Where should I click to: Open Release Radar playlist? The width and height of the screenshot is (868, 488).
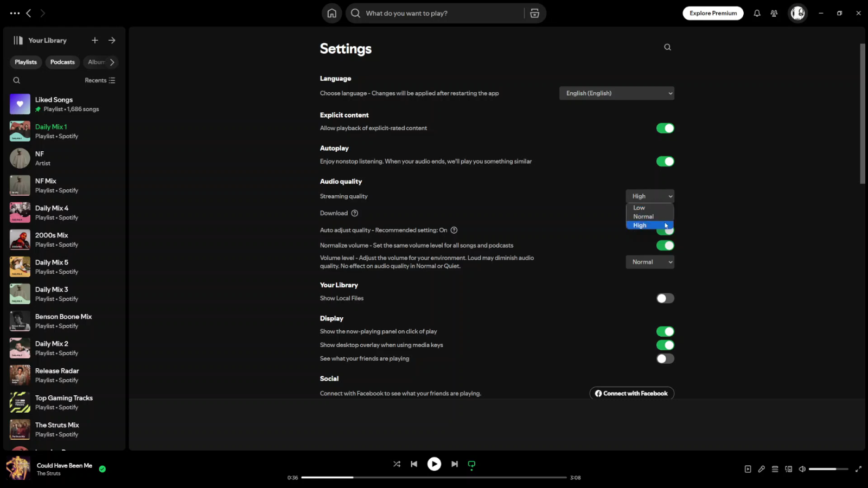pos(65,375)
